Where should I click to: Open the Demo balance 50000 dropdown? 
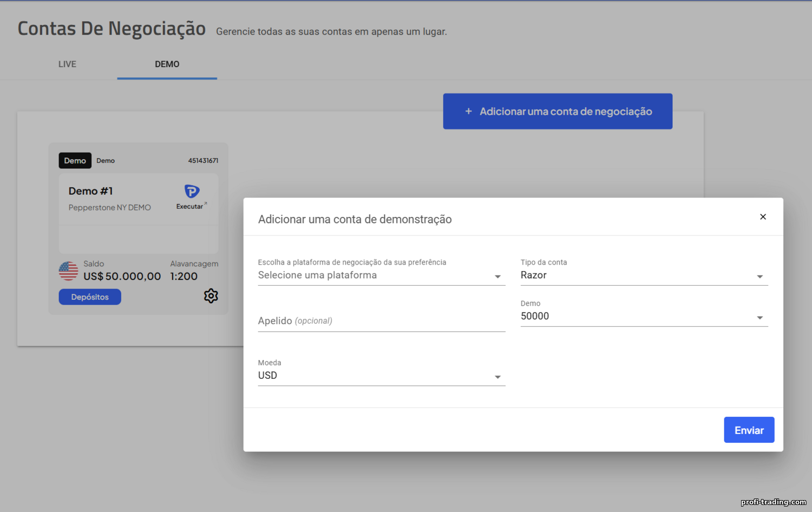pos(644,316)
